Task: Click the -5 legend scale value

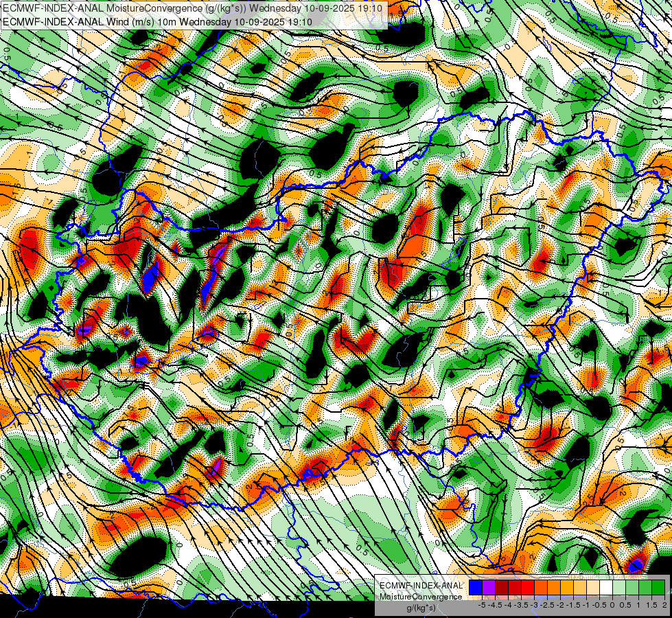Action: [x=482, y=605]
